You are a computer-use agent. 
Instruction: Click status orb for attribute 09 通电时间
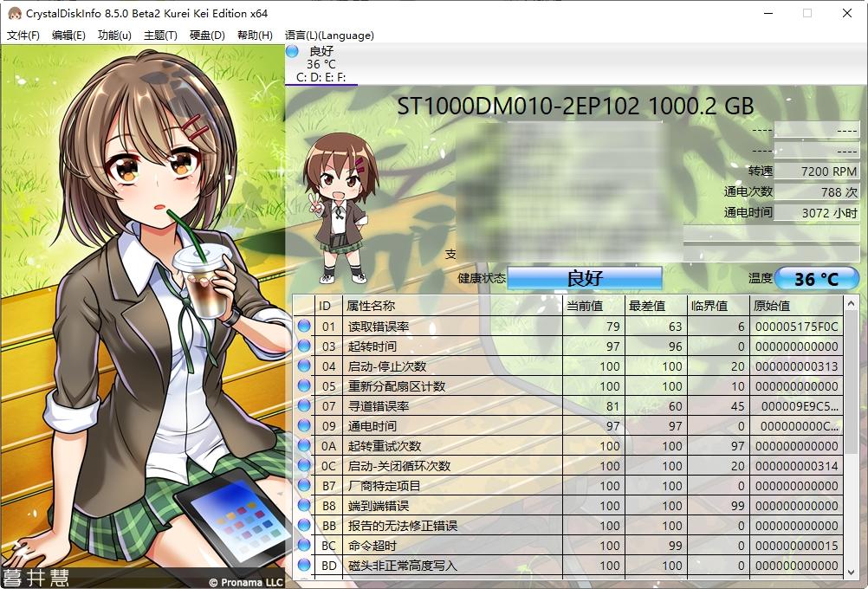[x=304, y=425]
